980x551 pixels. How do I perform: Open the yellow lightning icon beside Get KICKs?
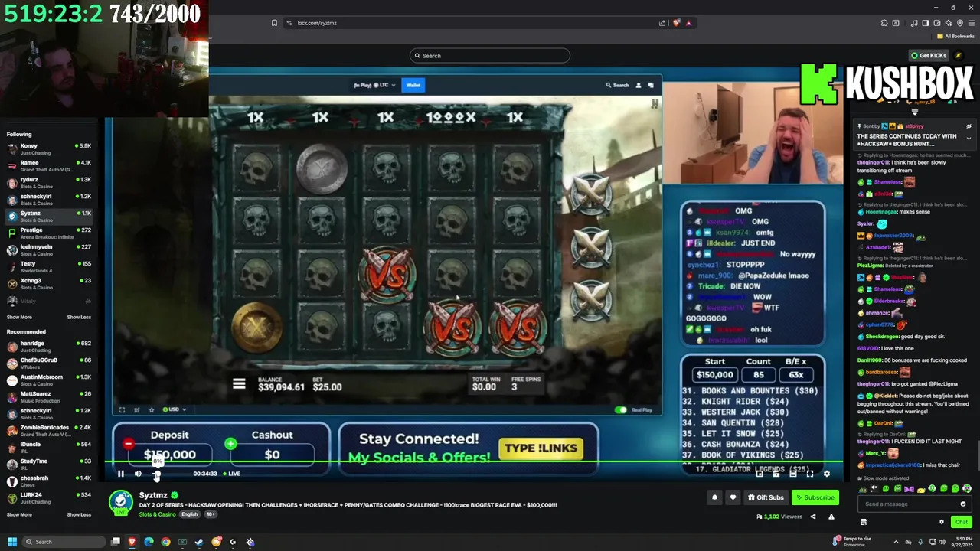[x=958, y=55]
